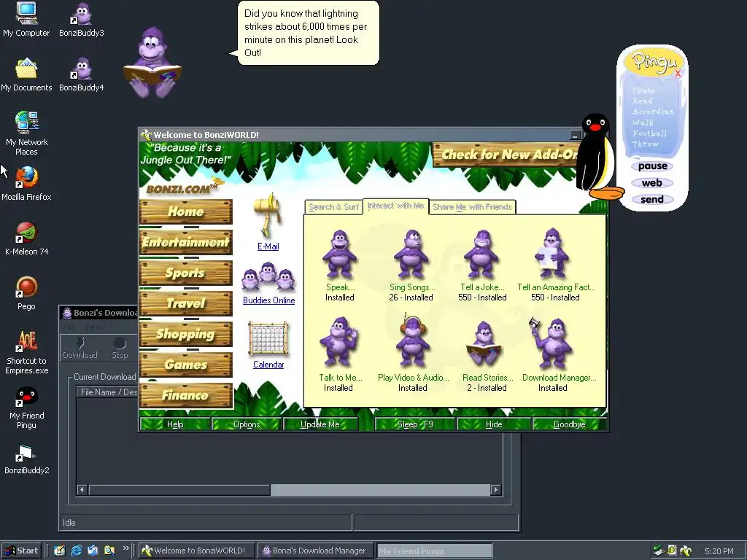Image resolution: width=747 pixels, height=560 pixels.
Task: Switch to Welcome to BonziWORLD! taskbar button
Action: coord(197,551)
